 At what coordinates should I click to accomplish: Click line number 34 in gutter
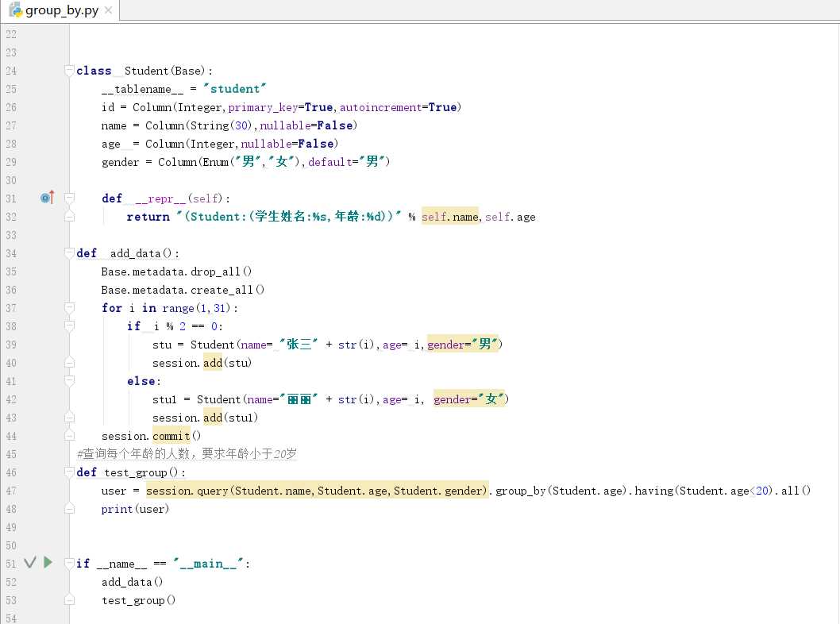(x=11, y=253)
